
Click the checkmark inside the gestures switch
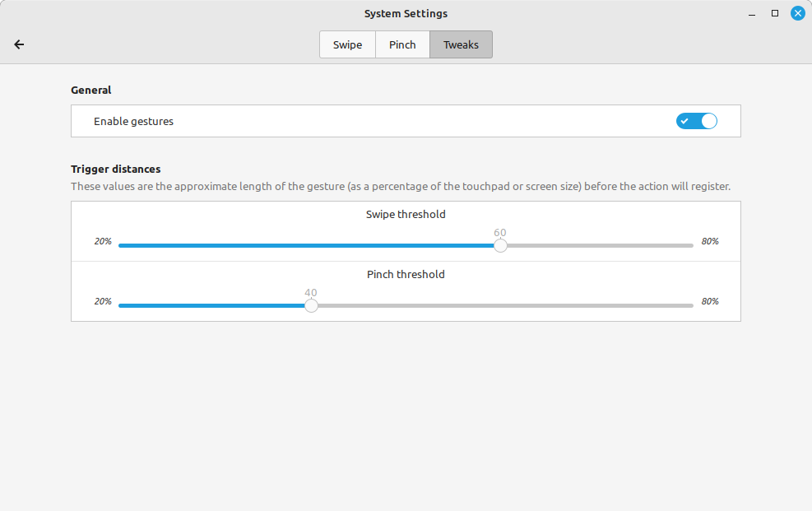pyautogui.click(x=684, y=121)
